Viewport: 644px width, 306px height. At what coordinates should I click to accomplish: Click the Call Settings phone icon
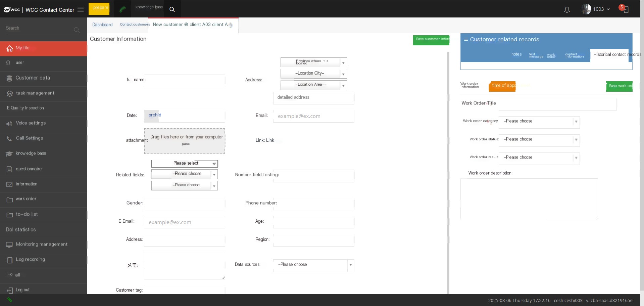pos(9,138)
